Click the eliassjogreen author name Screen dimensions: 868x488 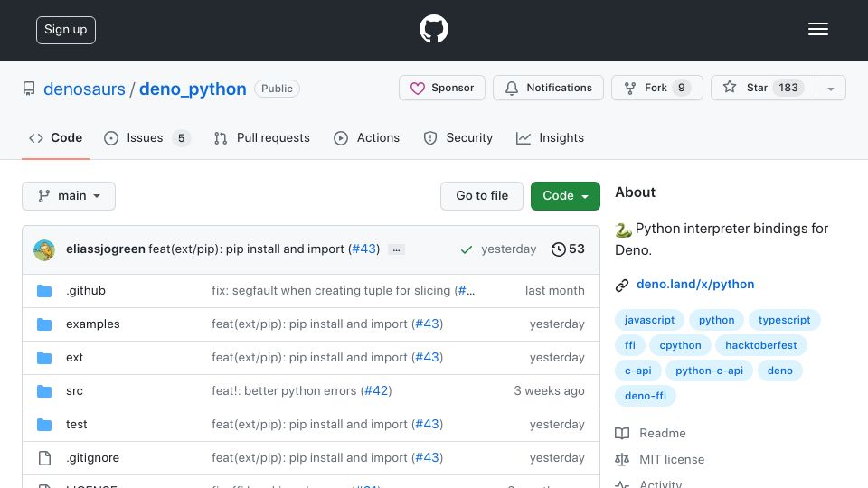click(105, 249)
